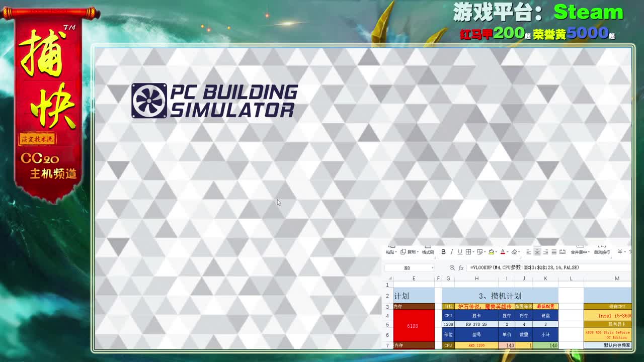Open the name box dropdown arrow

click(432, 268)
